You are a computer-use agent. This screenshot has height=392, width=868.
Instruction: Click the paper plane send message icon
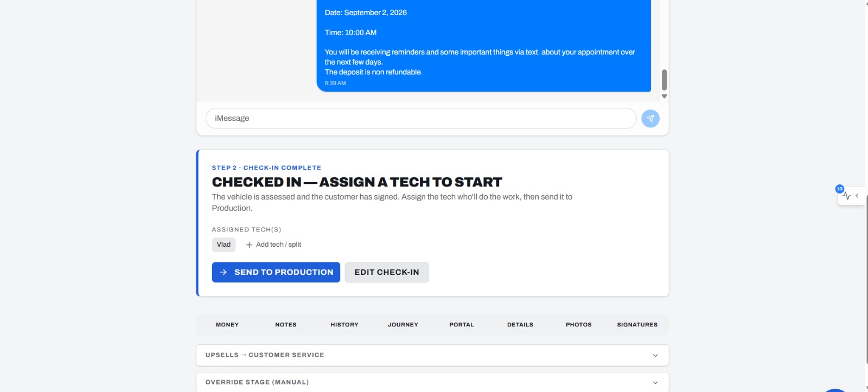[x=650, y=118]
